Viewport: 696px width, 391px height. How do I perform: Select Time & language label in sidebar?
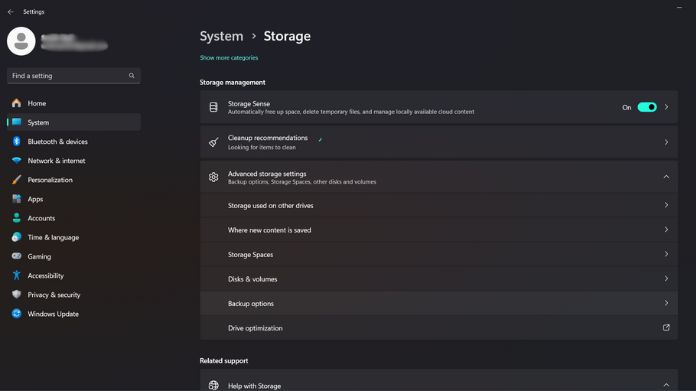(53, 237)
